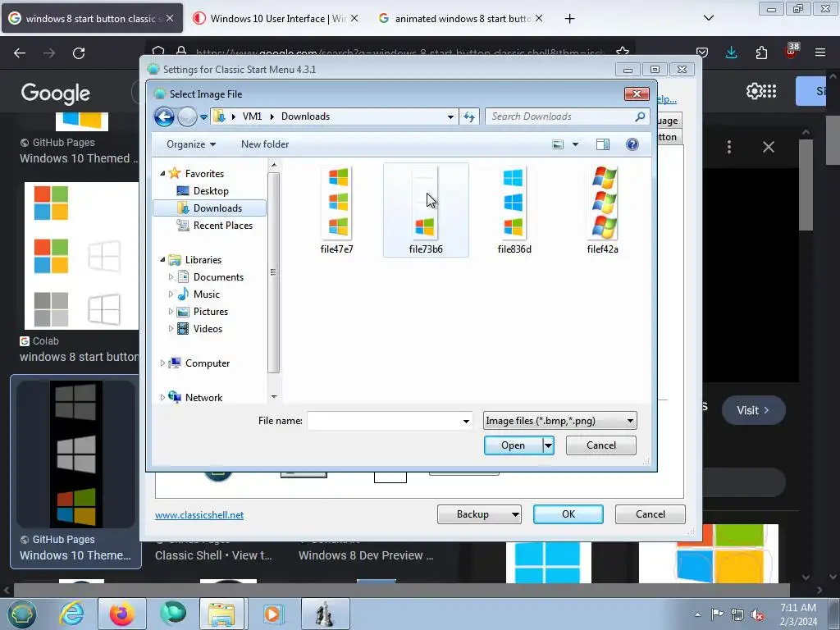This screenshot has width=840, height=630.
Task: Open the Organize menu
Action: tap(190, 144)
